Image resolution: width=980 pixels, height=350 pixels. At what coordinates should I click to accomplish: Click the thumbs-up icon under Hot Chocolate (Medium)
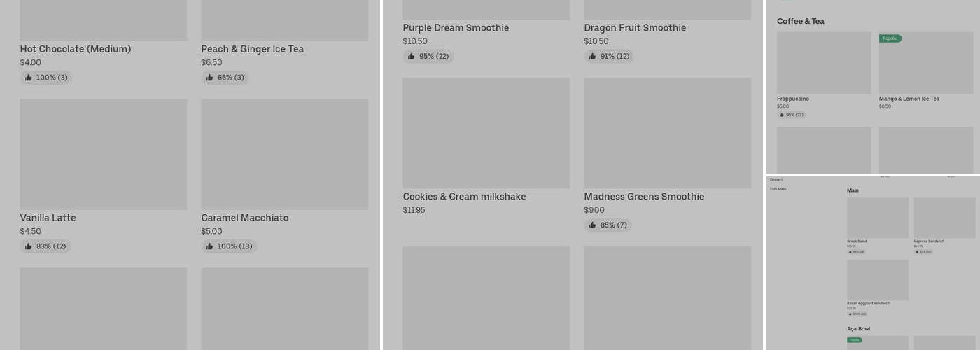[29, 78]
